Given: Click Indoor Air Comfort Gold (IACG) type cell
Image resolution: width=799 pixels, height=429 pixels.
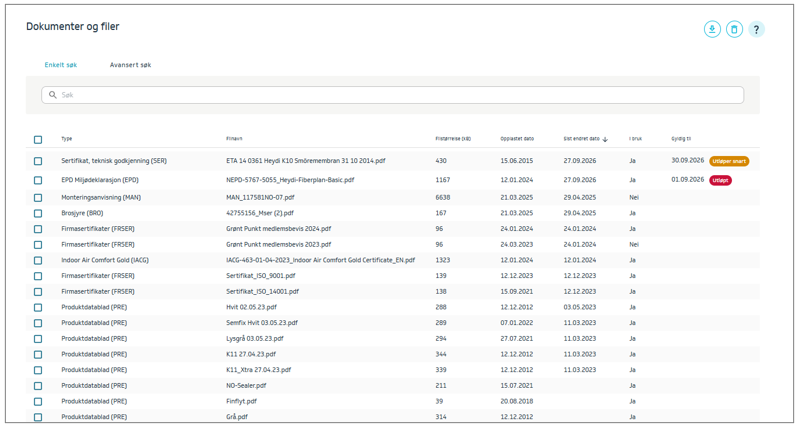Looking at the screenshot, I should pos(105,260).
